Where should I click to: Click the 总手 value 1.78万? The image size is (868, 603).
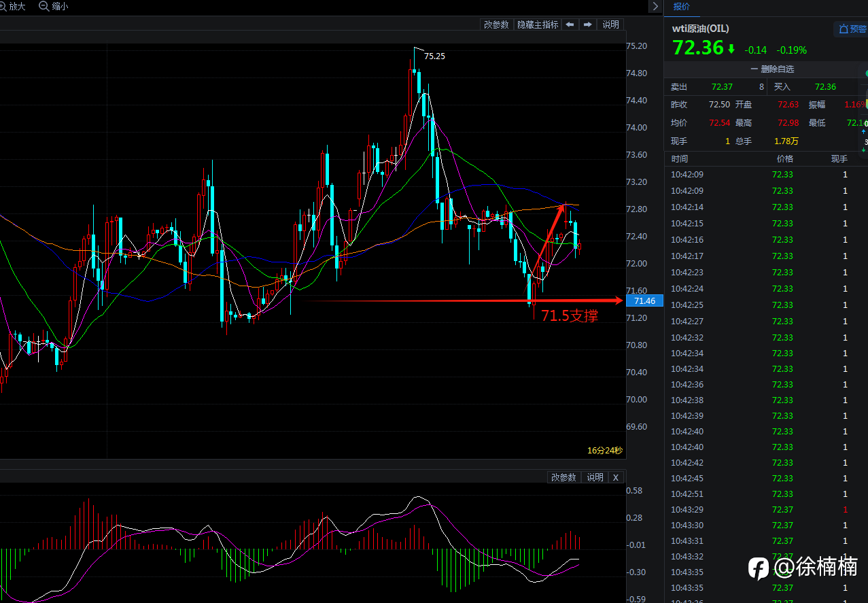786,141
